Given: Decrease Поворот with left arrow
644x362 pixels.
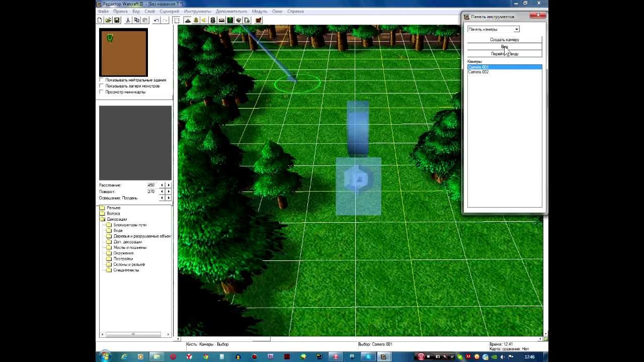Looking at the screenshot, I should (162, 192).
